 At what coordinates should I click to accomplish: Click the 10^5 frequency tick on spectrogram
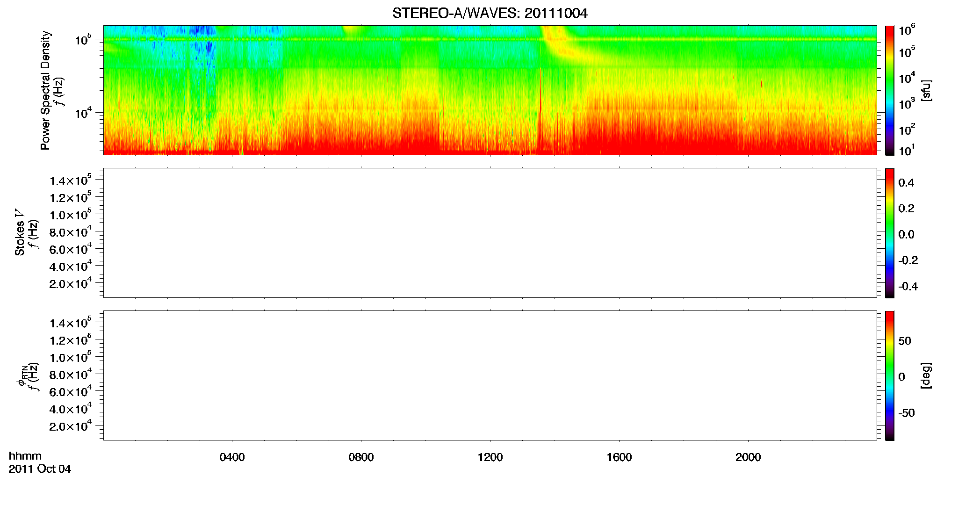[83, 39]
